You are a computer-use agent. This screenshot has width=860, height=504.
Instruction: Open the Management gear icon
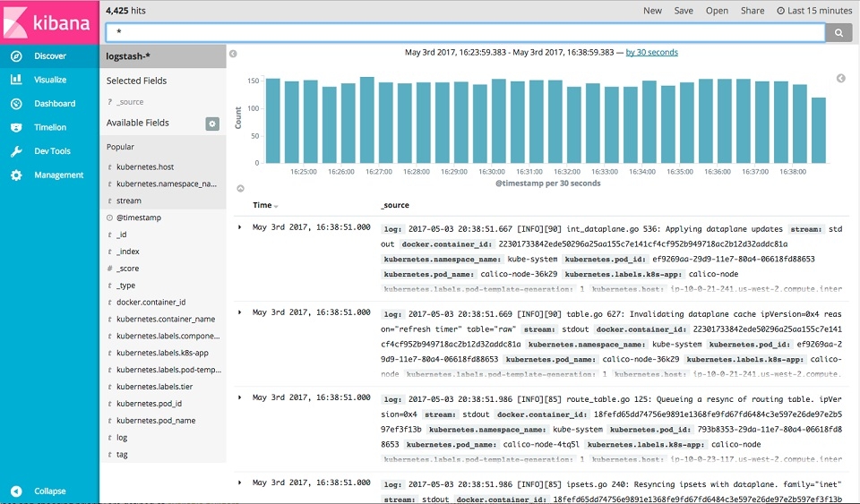click(x=16, y=175)
